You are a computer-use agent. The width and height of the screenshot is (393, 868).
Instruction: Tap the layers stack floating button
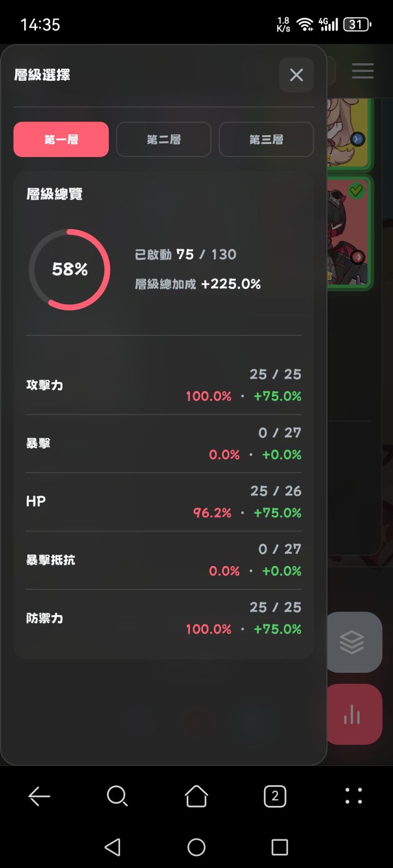354,642
